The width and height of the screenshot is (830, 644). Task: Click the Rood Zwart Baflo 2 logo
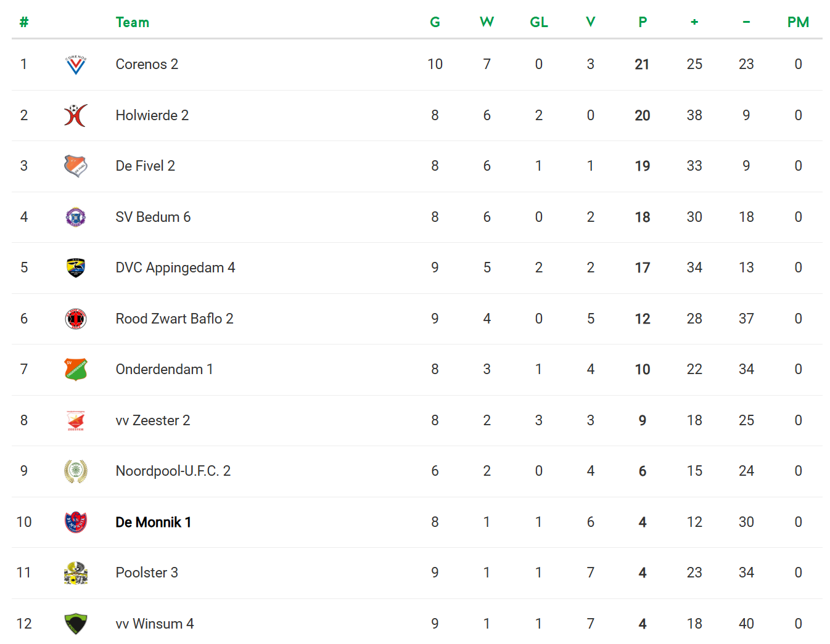click(76, 319)
